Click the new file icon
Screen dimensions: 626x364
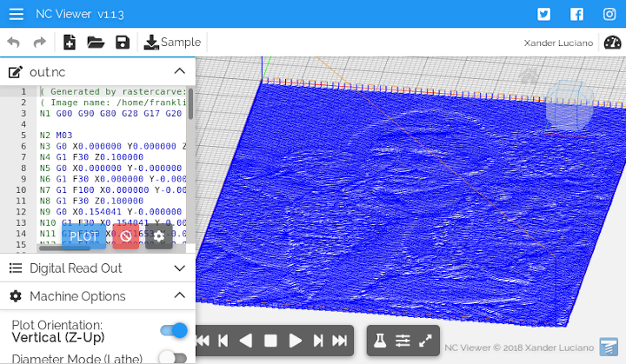[70, 42]
